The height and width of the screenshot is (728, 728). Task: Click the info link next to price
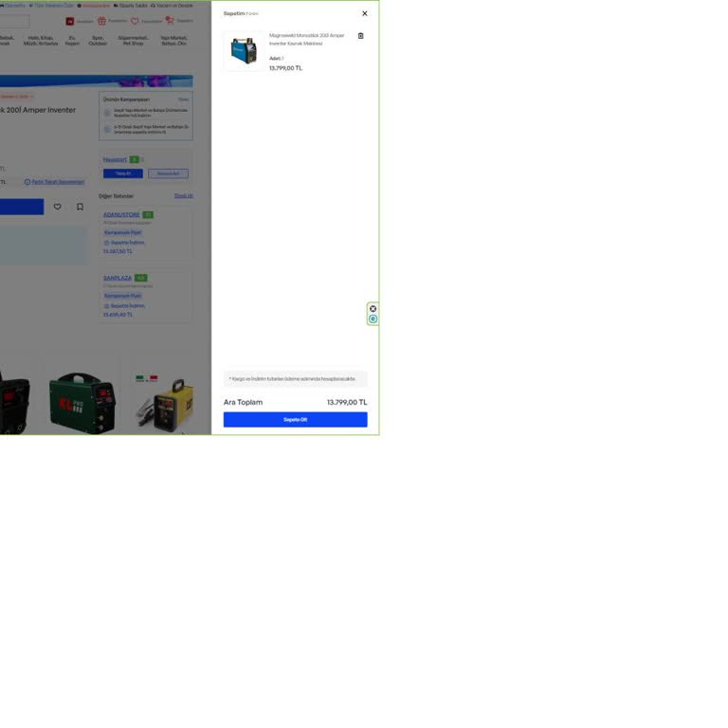(54, 182)
